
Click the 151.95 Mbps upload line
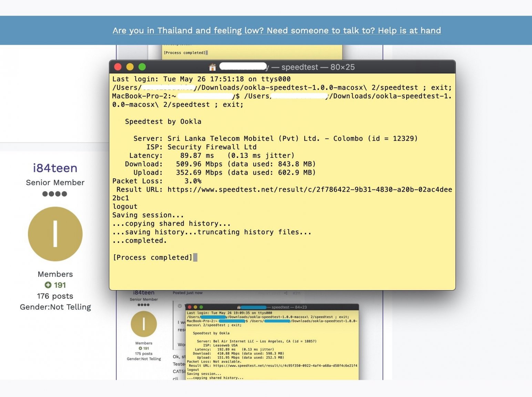(x=241, y=358)
